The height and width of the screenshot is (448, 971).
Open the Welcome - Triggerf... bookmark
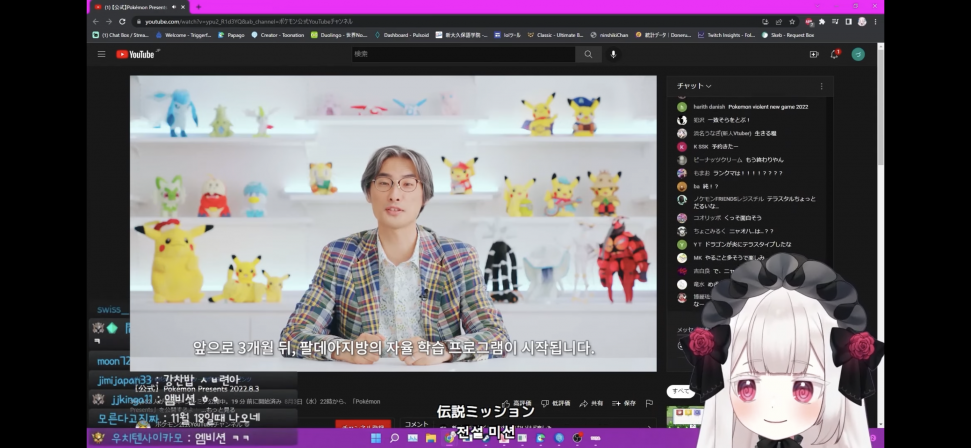[184, 35]
